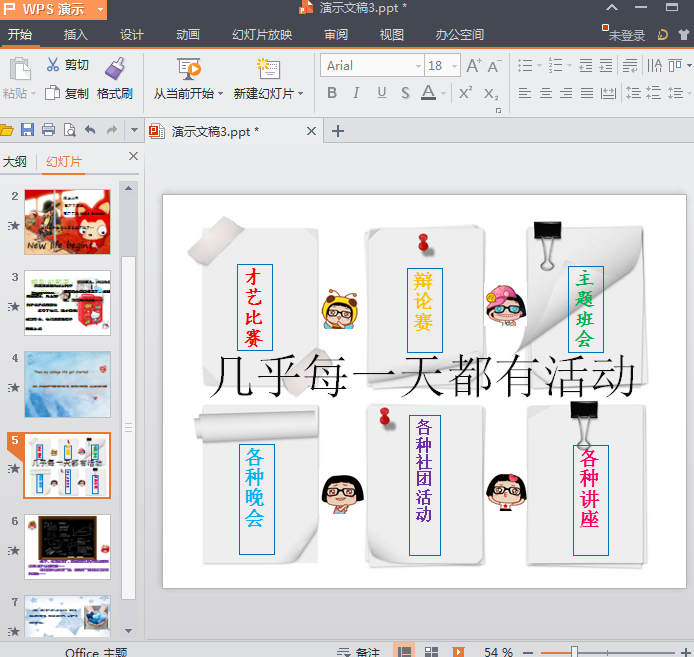Viewport: 694px width, 657px height.
Task: Click the save icon in quick access toolbar
Action: coord(27,130)
